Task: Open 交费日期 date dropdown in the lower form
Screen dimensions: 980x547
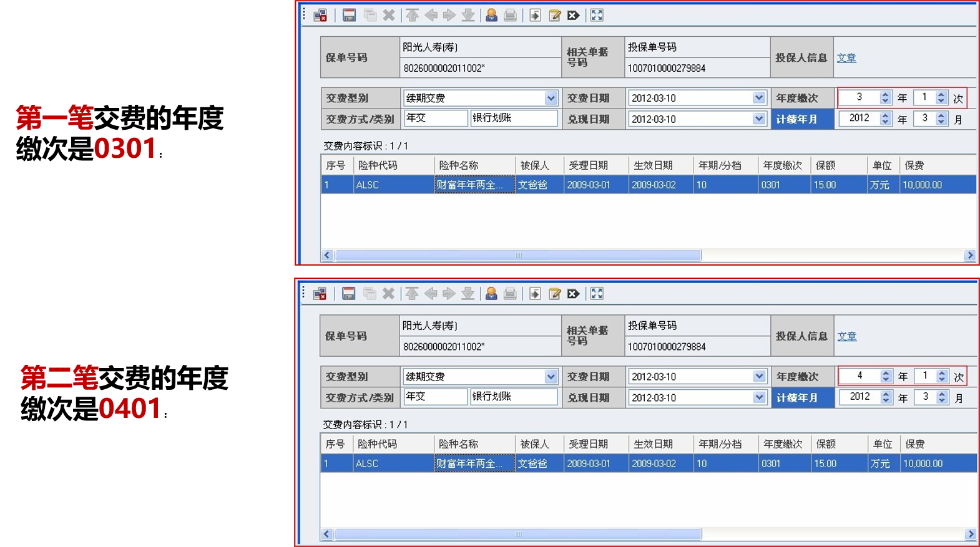Action: coord(759,376)
